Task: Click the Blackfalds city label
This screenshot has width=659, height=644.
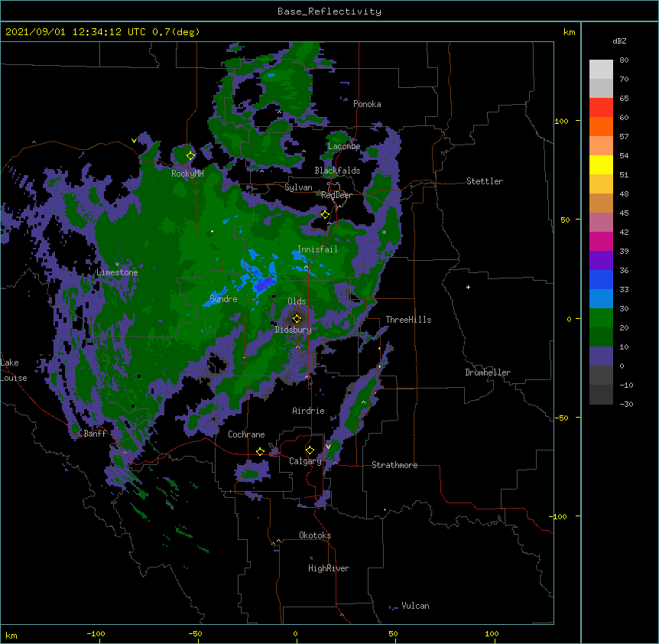Action: [x=337, y=171]
